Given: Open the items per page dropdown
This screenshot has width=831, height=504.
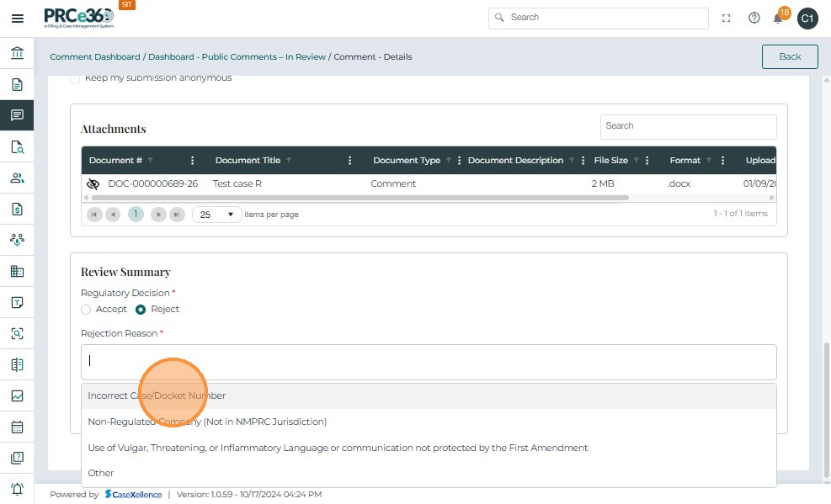Looking at the screenshot, I should click(216, 215).
